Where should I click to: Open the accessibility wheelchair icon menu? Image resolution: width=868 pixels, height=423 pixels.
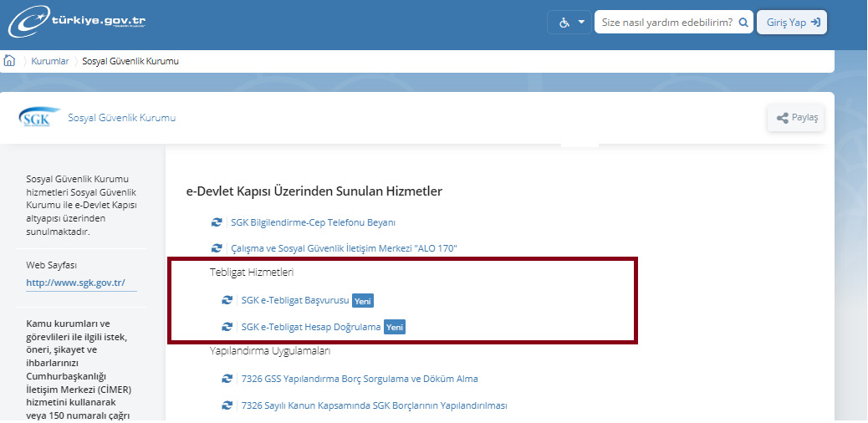(x=564, y=23)
